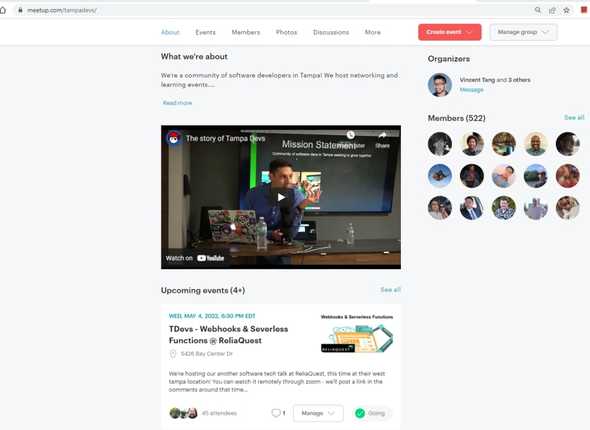Click third member avatar in middle row

pos(504,176)
